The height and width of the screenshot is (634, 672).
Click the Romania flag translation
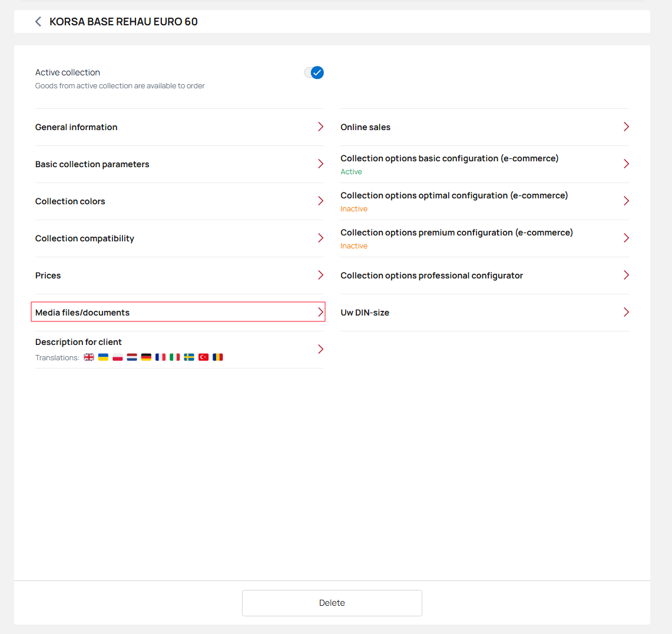(218, 357)
